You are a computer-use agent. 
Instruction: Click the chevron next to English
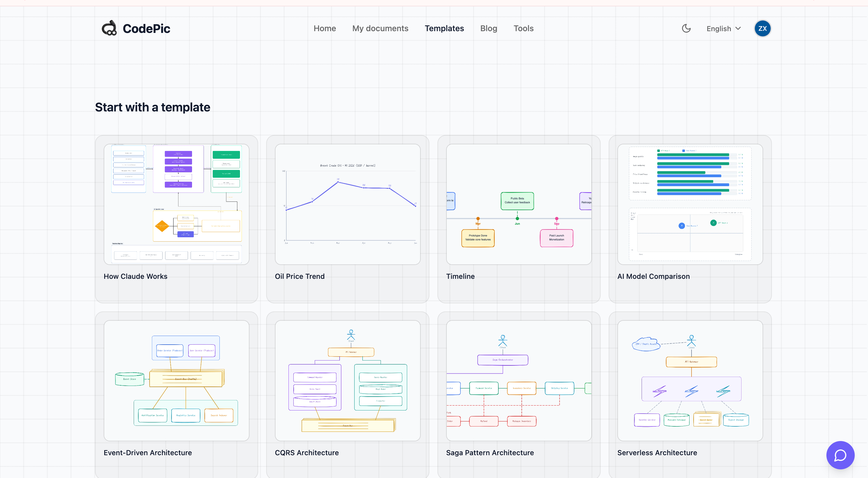point(738,28)
